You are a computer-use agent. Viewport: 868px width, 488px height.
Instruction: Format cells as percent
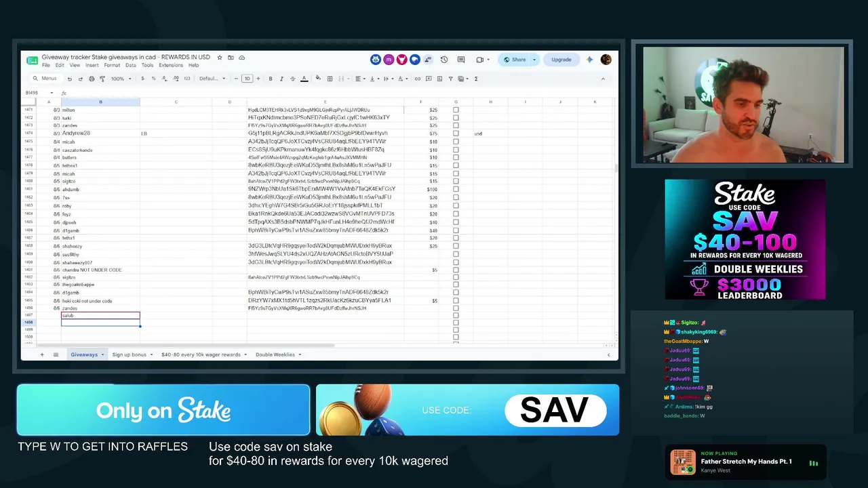tap(153, 79)
